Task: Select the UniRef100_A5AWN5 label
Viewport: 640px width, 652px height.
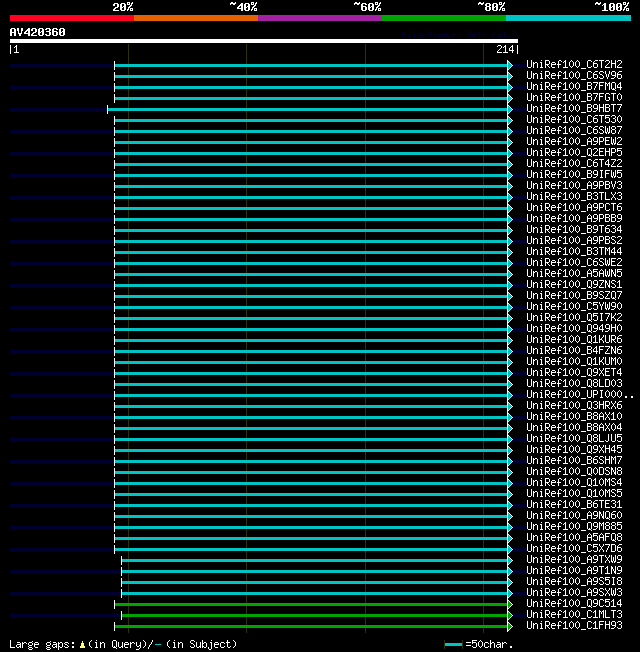Action: (574, 274)
